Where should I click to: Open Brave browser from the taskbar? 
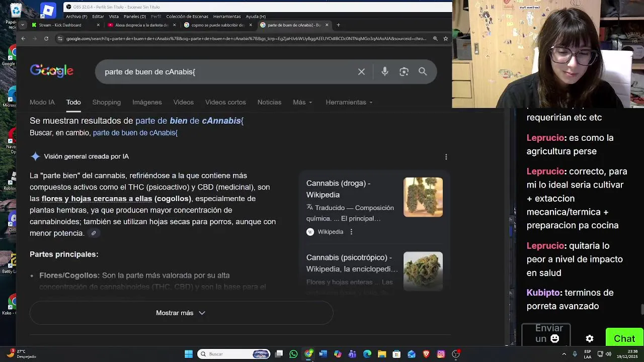426,354
